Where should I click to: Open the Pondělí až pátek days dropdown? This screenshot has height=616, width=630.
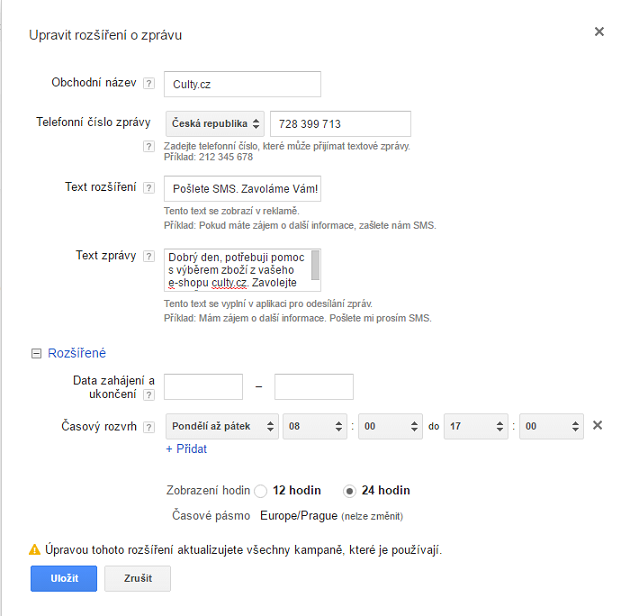pos(222,427)
